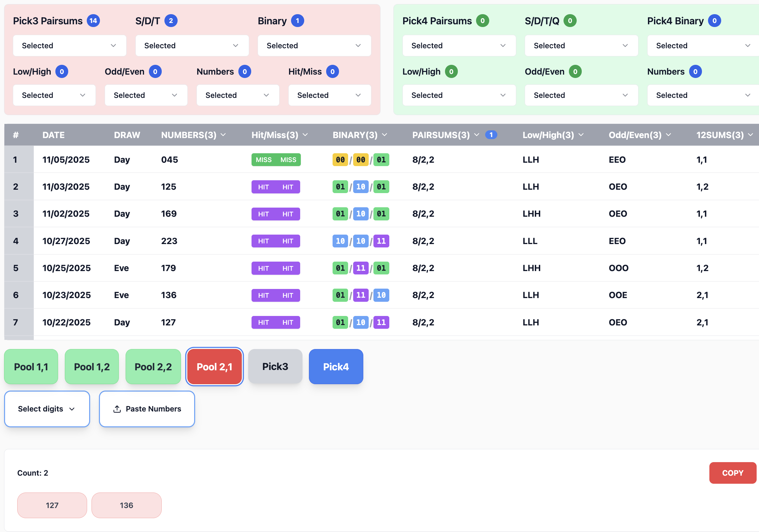Click the Odd/Even(3) column header chevron
The width and height of the screenshot is (759, 532).
669,135
